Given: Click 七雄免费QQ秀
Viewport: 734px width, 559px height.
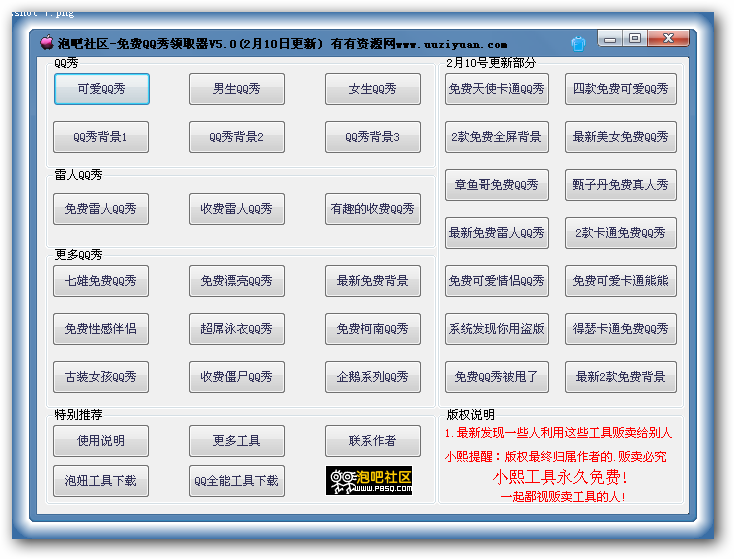Looking at the screenshot, I should (x=101, y=281).
